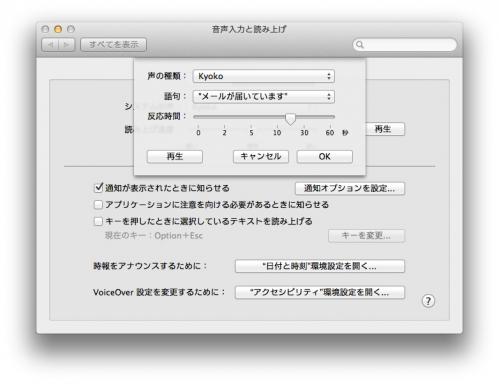Screen dimensions: 499x384
Task: Click the search field in toolbar
Action: coord(405,44)
